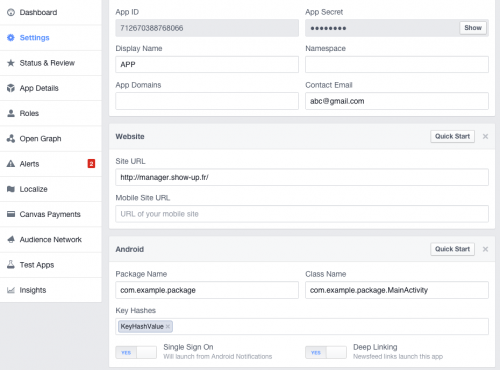Click the Key Hashes label
Image resolution: width=500 pixels, height=370 pixels.
pos(136,310)
